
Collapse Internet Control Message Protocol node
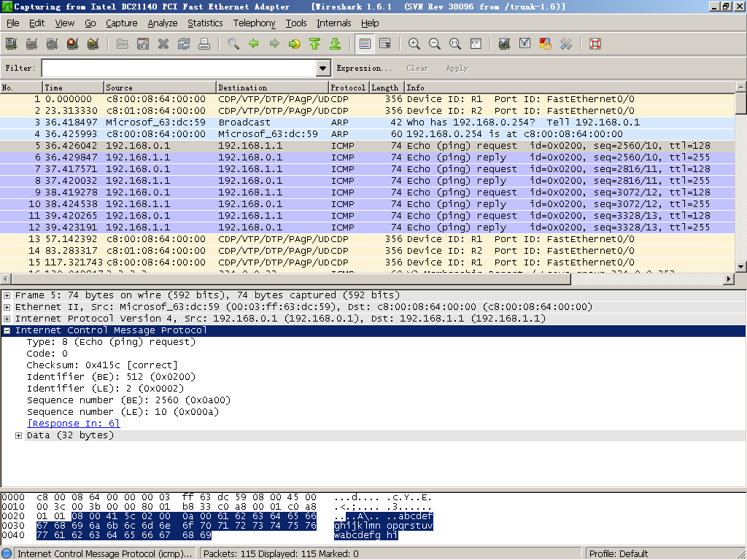click(7, 330)
